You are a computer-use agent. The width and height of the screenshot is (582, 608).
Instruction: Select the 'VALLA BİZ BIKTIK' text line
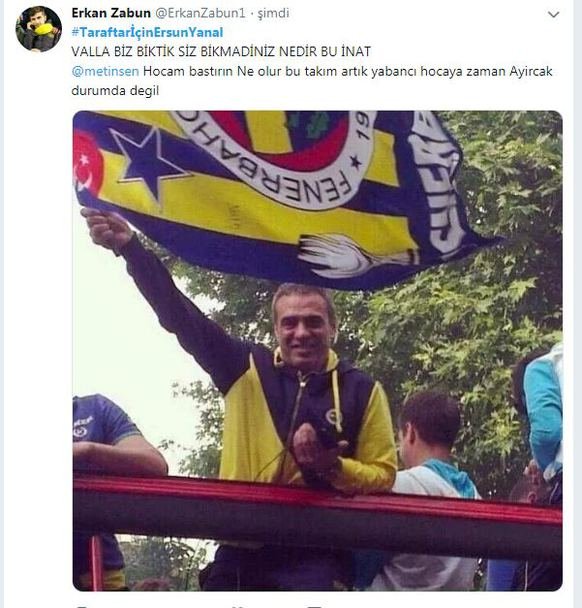pos(221,52)
